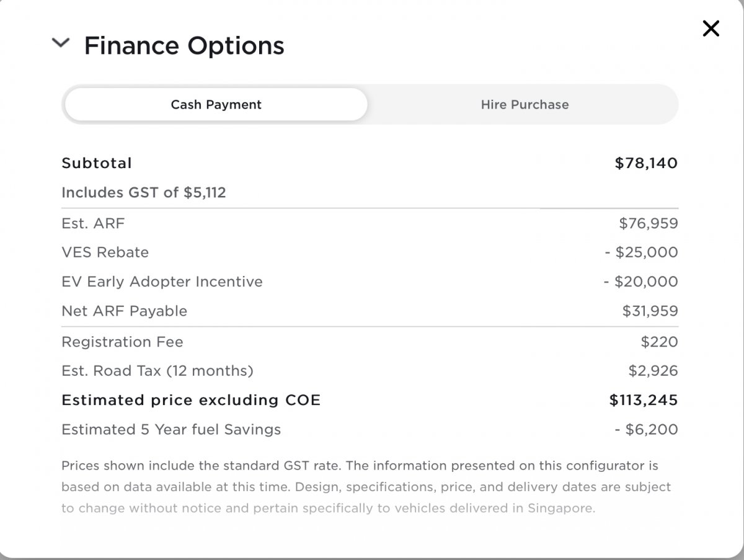Click the VES Rebate amount - $25,000
The width and height of the screenshot is (744, 560).
point(641,252)
